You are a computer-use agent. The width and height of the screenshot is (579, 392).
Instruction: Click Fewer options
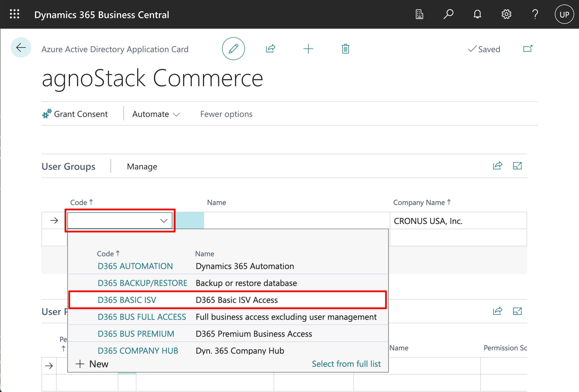click(x=226, y=114)
